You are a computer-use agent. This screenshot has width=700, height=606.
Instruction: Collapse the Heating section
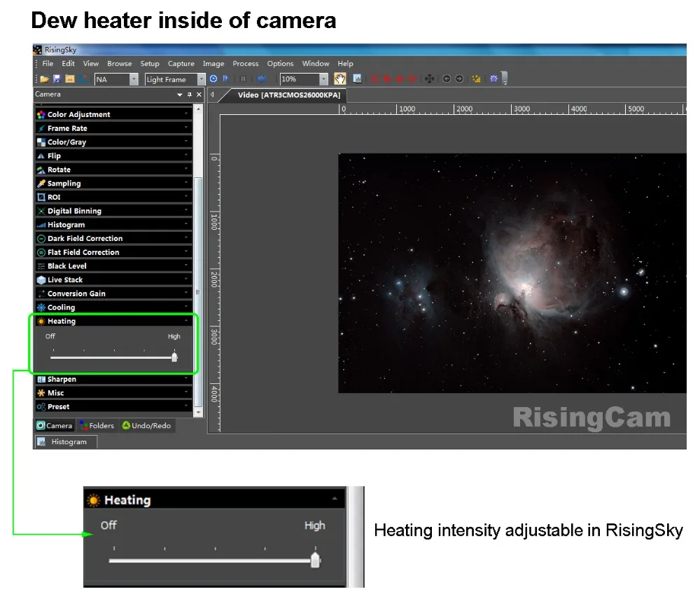pyautogui.click(x=186, y=321)
